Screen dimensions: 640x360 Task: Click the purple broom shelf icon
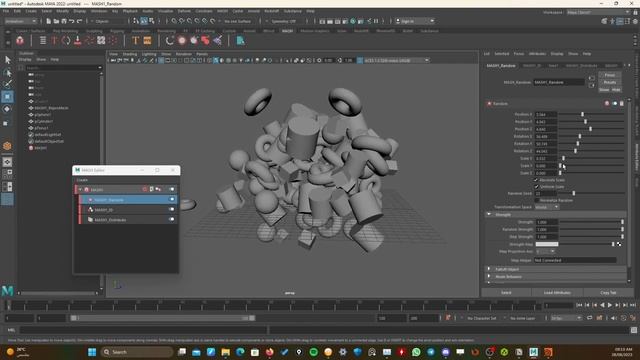click(x=218, y=40)
